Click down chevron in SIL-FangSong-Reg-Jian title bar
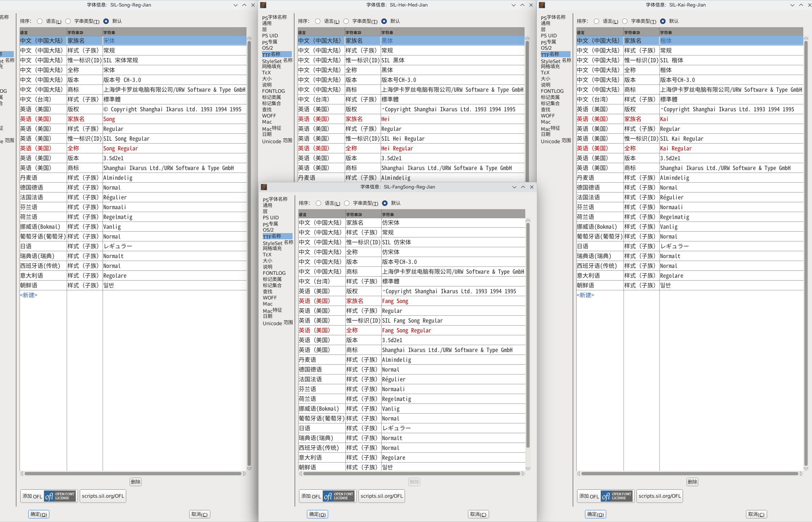Screen dimensions: 812x522 click(x=514, y=187)
